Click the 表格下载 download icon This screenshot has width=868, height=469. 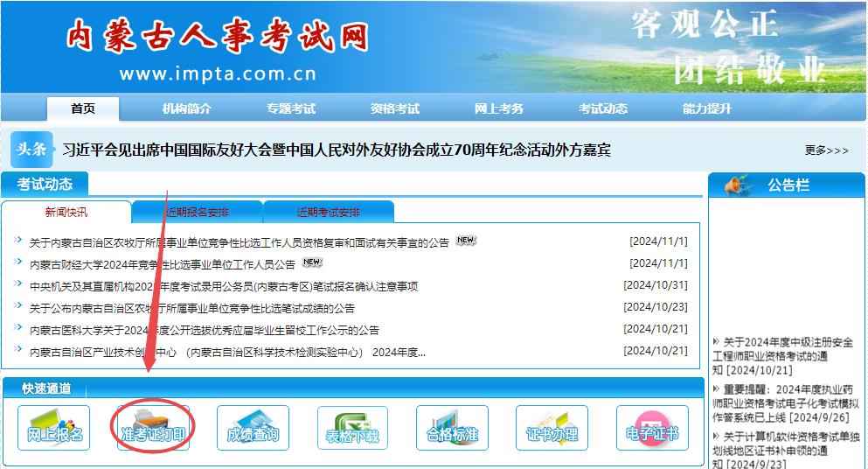click(352, 428)
